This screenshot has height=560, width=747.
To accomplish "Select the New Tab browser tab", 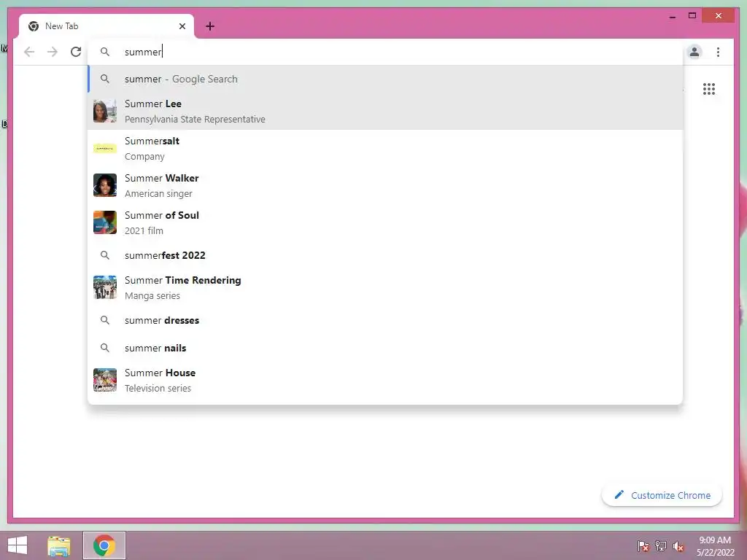I will (107, 26).
